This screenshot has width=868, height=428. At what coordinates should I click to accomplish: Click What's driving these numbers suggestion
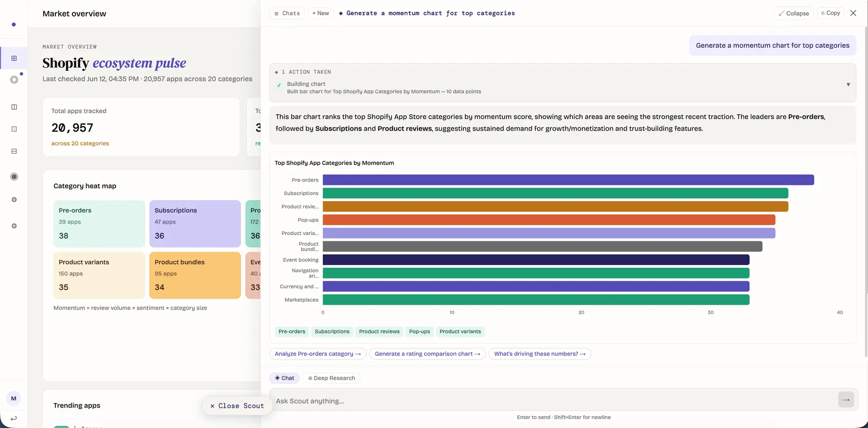click(540, 354)
